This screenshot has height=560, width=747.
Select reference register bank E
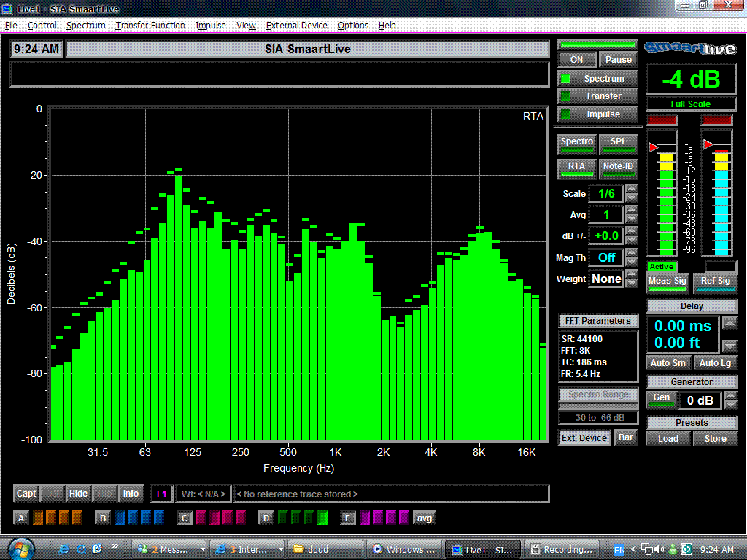(x=348, y=518)
